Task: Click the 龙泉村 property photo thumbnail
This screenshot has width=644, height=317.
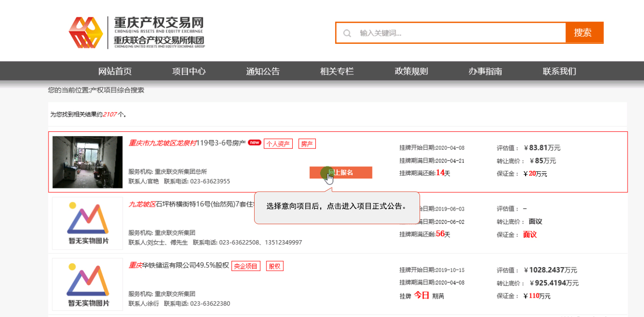Action: (88, 162)
